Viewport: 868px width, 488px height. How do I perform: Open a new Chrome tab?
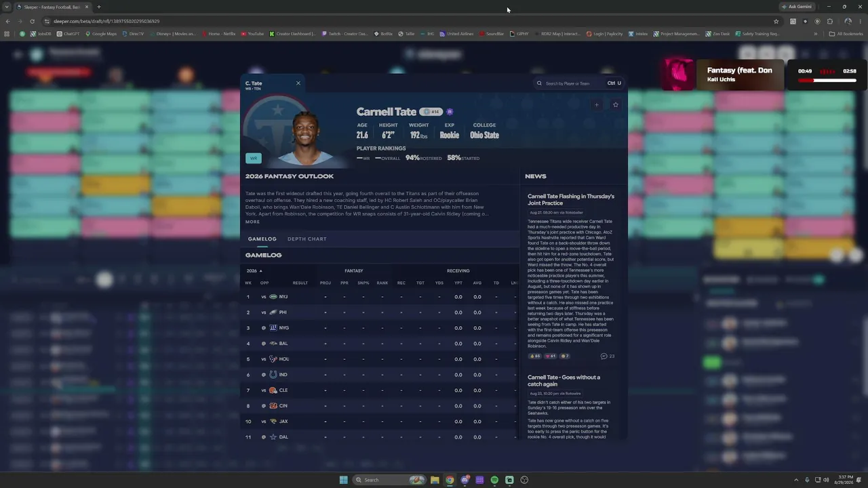(x=98, y=7)
